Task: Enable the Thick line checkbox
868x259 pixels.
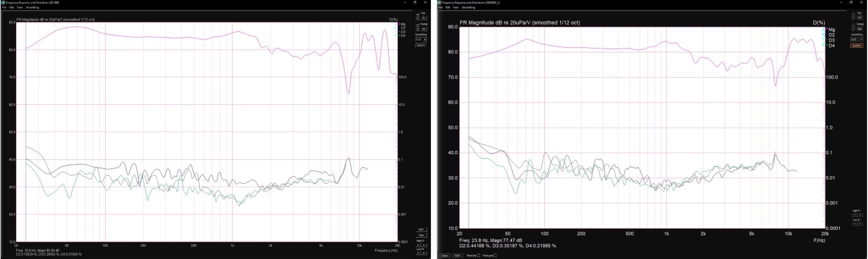Action: click(478, 256)
